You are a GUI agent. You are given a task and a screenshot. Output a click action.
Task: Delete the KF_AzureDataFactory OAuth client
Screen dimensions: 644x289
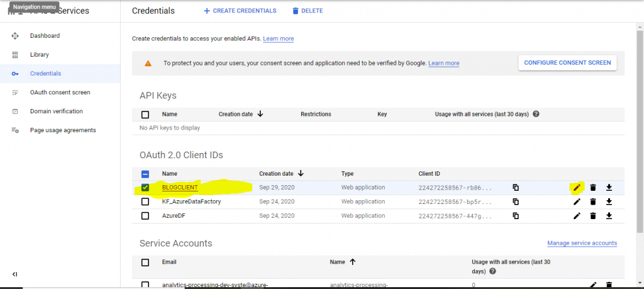[593, 202]
